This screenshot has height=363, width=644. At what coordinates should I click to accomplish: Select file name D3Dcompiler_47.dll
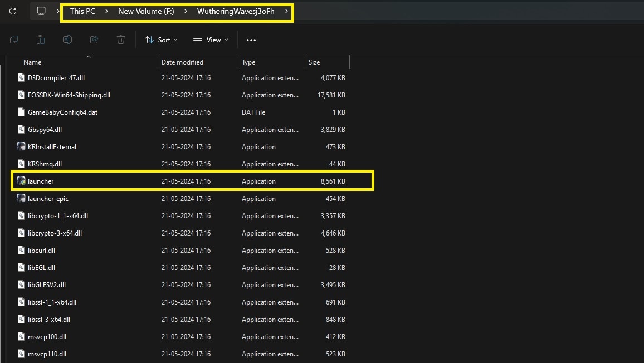pyautogui.click(x=56, y=77)
